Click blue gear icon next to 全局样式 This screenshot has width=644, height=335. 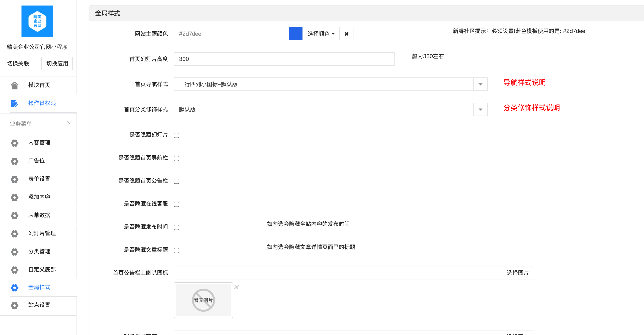[15, 288]
